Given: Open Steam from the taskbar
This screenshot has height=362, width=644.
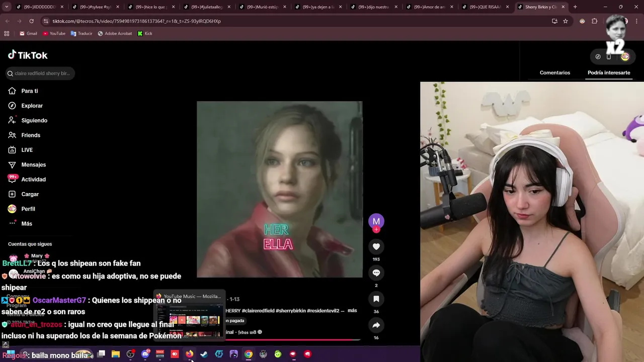Looking at the screenshot, I should 204,354.
